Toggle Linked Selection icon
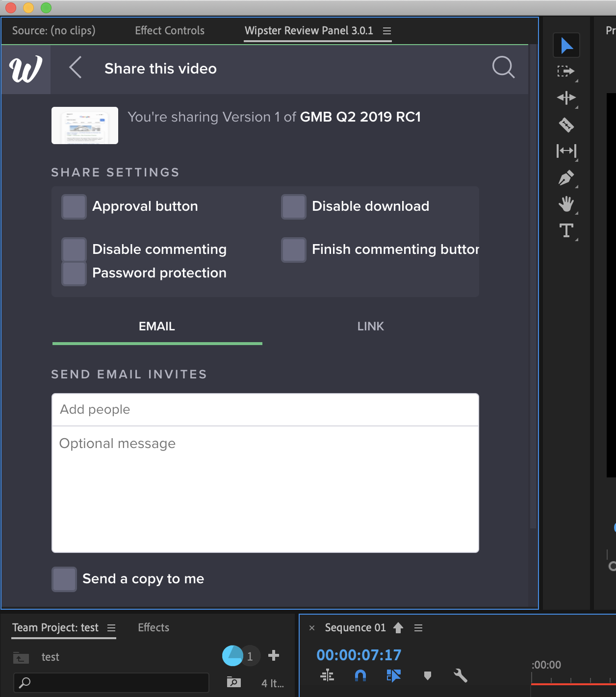 click(393, 676)
